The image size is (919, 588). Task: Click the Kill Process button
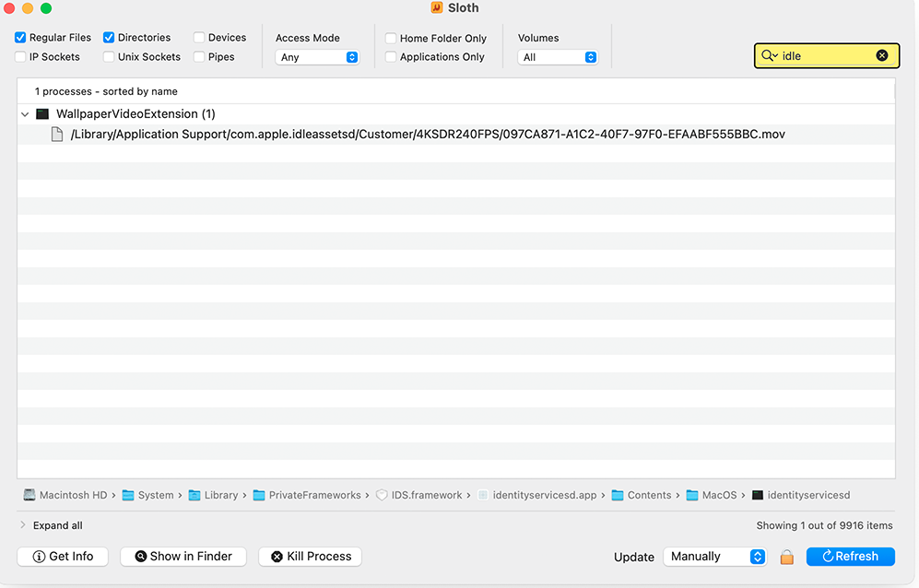click(310, 557)
